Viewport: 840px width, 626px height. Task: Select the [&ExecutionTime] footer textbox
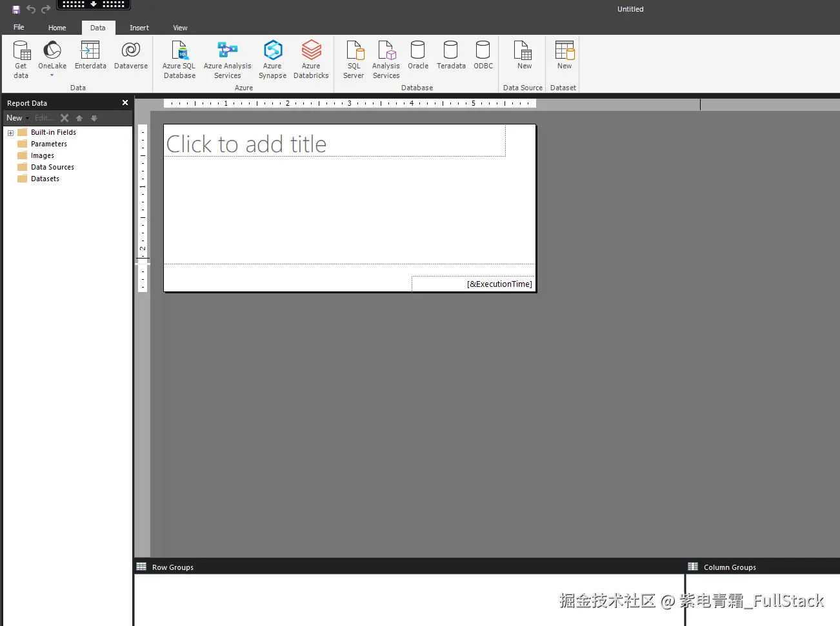point(473,284)
